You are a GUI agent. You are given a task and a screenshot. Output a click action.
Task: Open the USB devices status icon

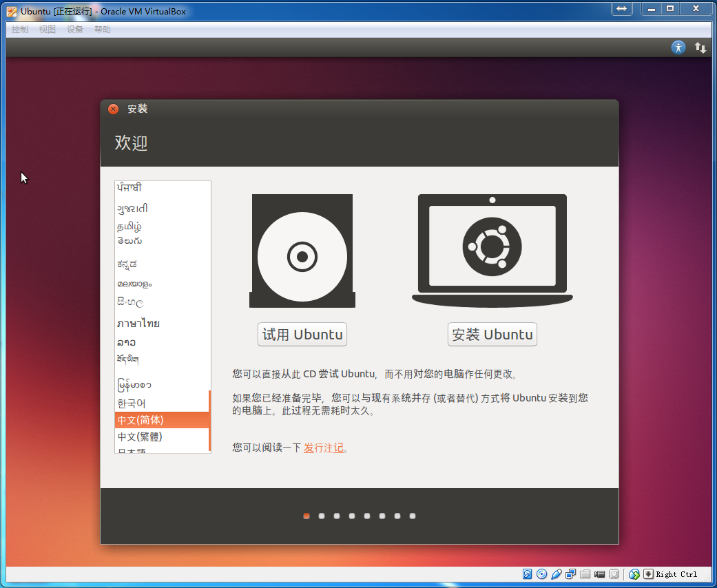tap(557, 574)
